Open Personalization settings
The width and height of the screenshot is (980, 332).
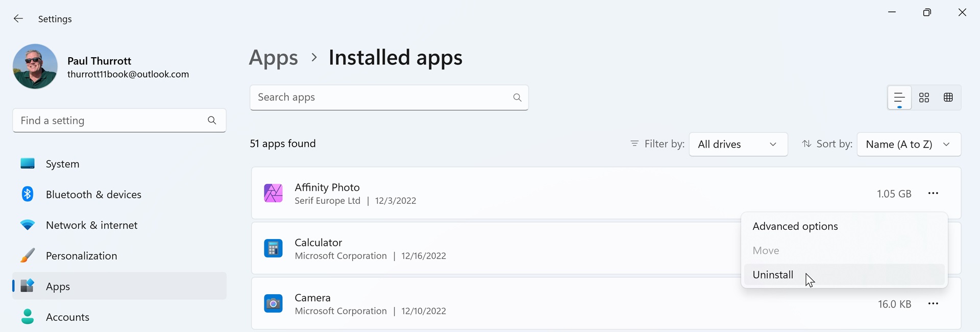click(x=81, y=256)
